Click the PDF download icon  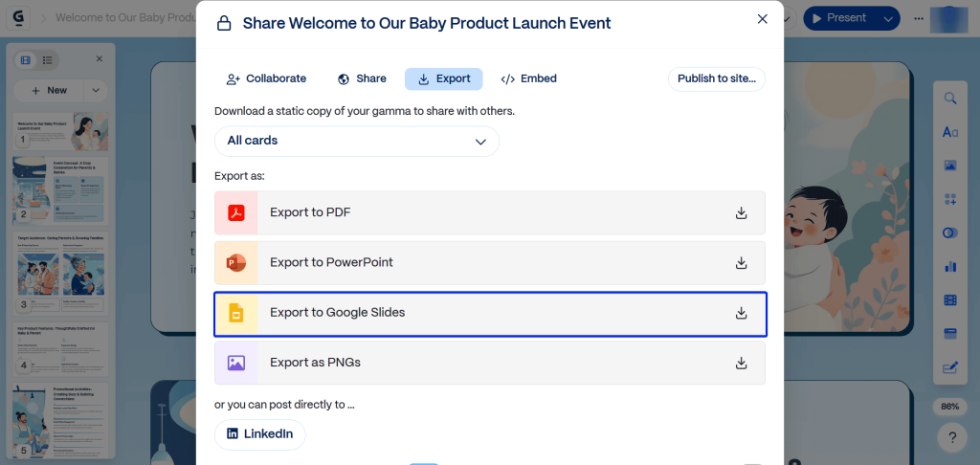[x=741, y=212]
